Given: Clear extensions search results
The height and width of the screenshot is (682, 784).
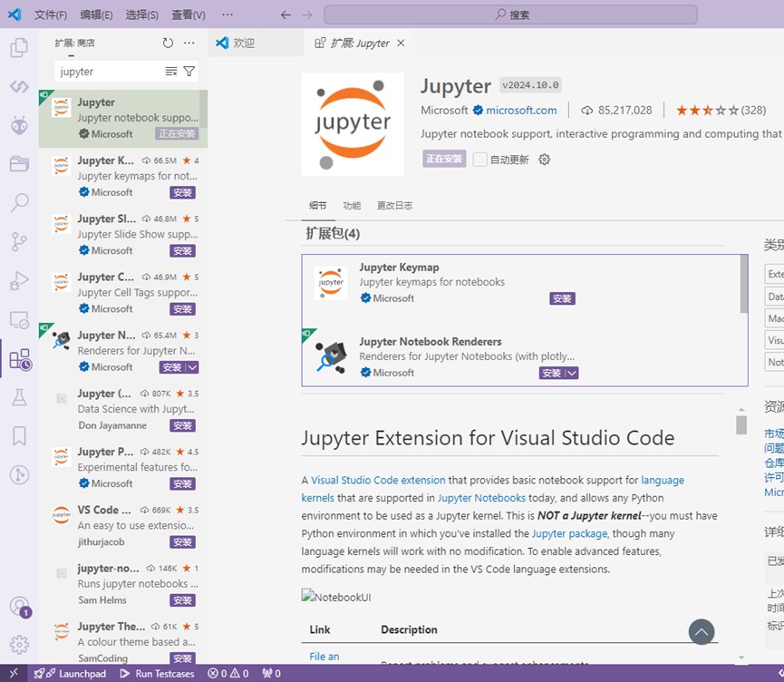Looking at the screenshot, I should pos(171,72).
